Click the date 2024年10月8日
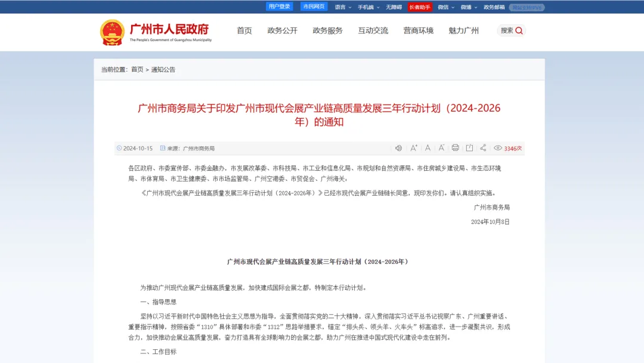This screenshot has height=363, width=644. tap(490, 222)
